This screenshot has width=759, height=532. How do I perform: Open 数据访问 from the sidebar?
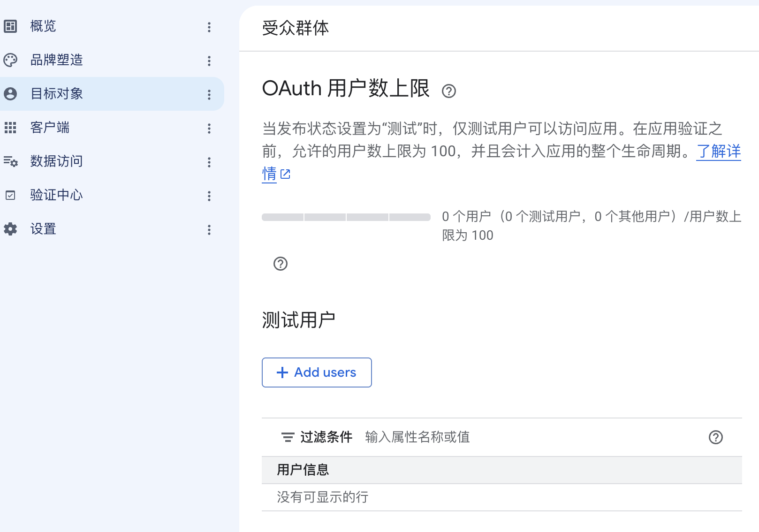(112, 161)
